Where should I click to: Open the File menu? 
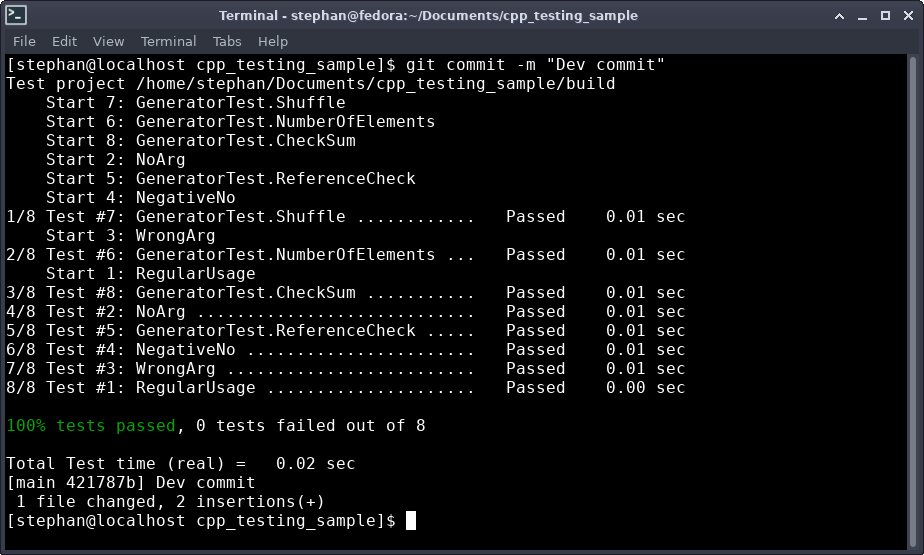(24, 41)
